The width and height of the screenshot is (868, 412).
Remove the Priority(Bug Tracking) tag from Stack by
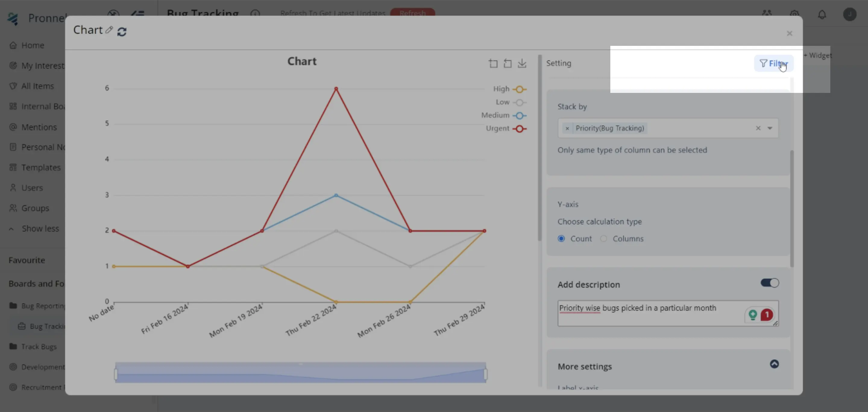tap(567, 128)
